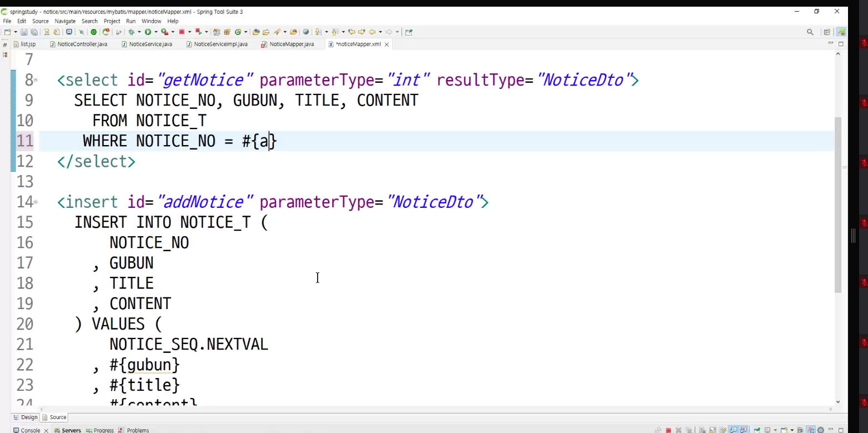Click on the #{title} parameter text

pos(144,385)
